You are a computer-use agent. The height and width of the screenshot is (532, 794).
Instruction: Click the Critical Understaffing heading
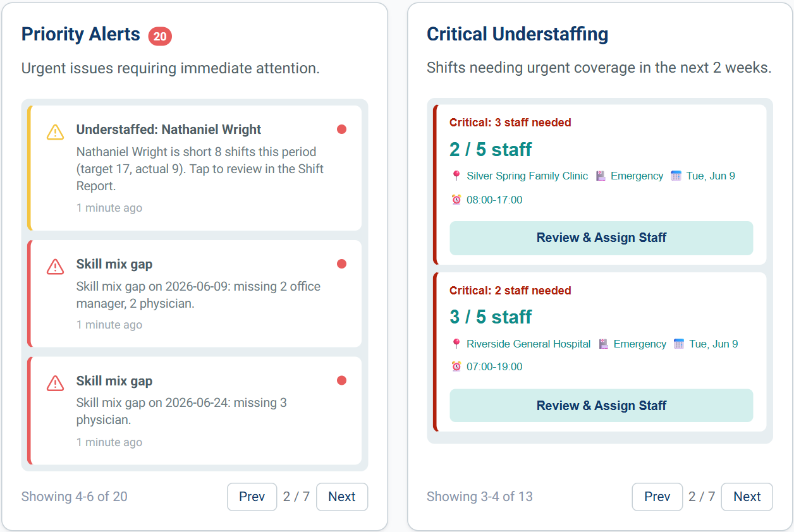[x=518, y=34]
